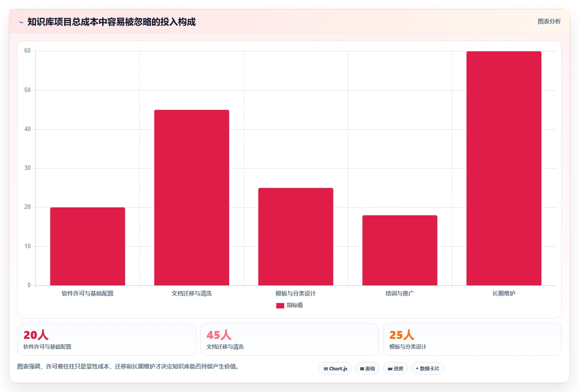Select the Chart.js tag chip

tap(335, 369)
